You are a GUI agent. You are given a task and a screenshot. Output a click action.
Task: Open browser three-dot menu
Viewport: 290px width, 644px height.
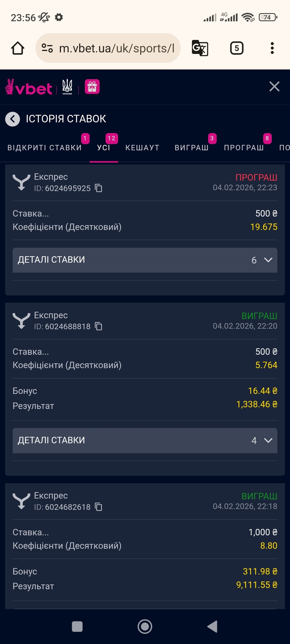click(x=272, y=48)
